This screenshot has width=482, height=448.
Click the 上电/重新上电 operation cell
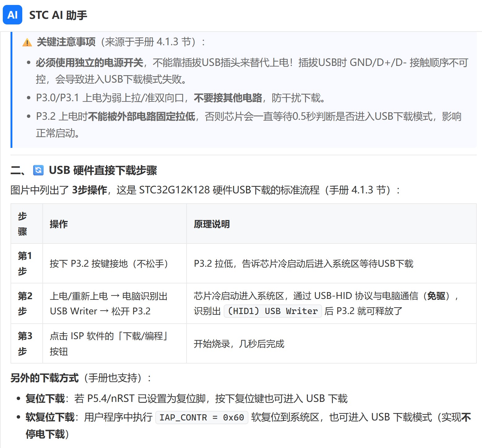114,303
